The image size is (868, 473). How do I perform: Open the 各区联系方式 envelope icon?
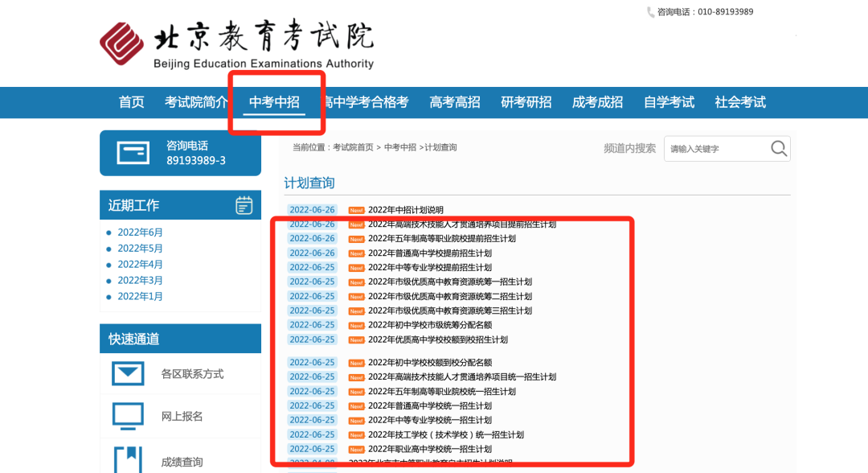(x=128, y=374)
